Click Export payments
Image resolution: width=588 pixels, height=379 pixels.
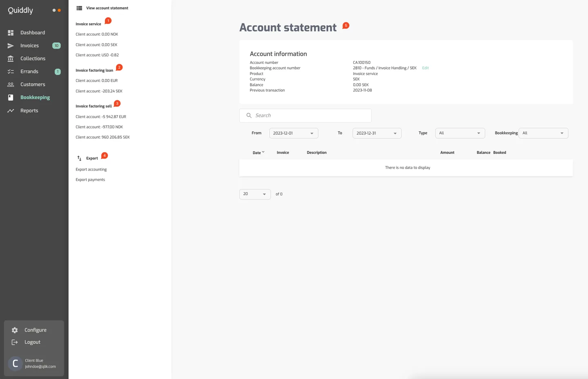90,180
